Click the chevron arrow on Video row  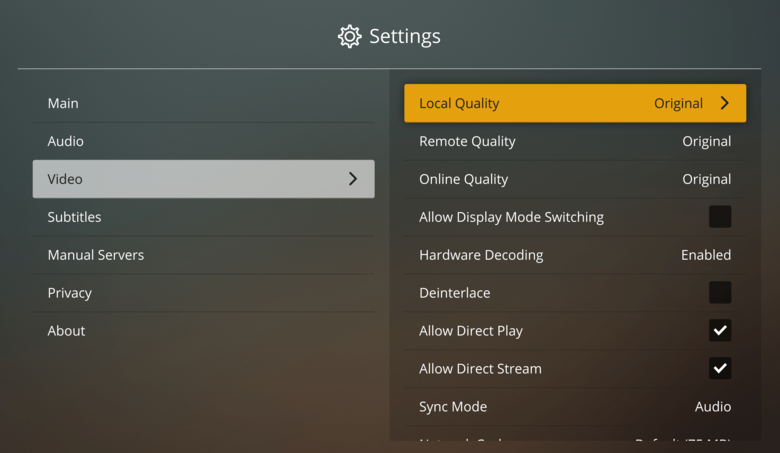click(353, 179)
